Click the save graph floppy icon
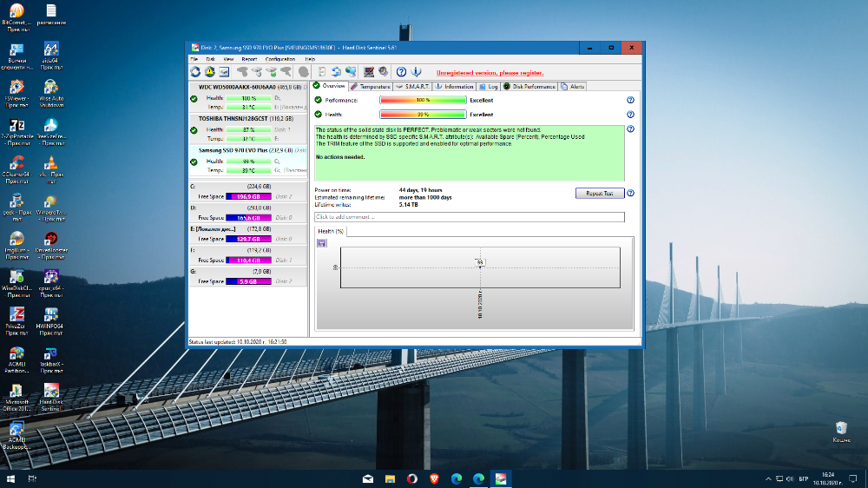 coord(322,243)
